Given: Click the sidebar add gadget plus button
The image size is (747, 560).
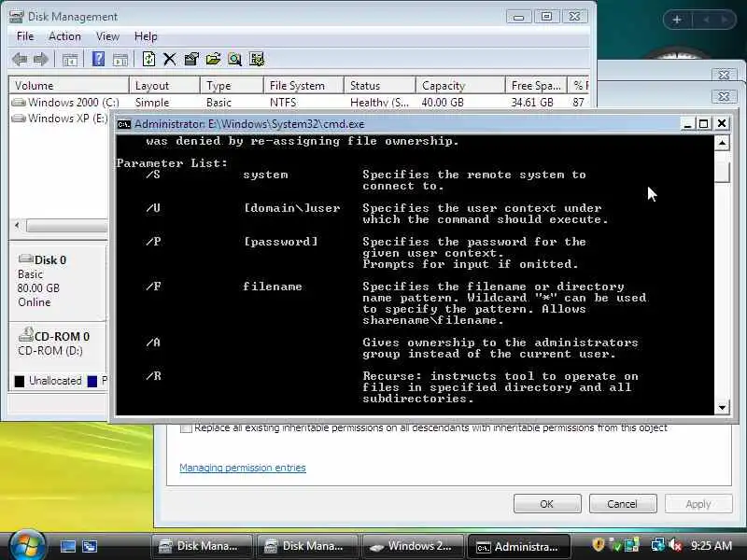Looking at the screenshot, I should coord(677,20).
